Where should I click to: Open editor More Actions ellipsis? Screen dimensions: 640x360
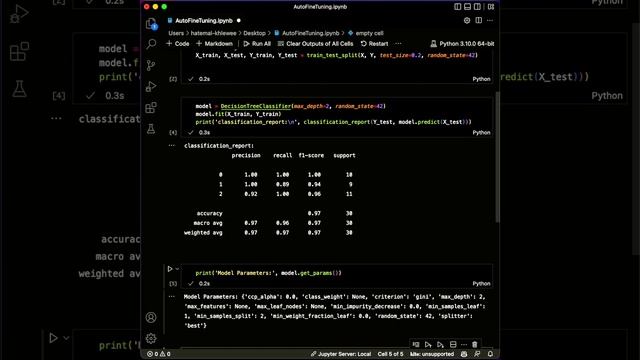pyautogui.click(x=490, y=20)
